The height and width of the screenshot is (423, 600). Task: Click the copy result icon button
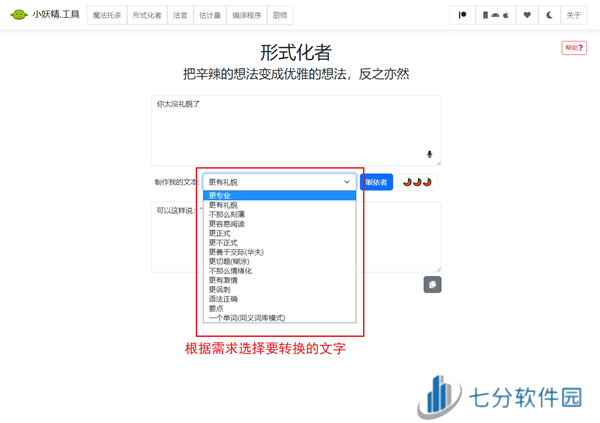coord(432,285)
